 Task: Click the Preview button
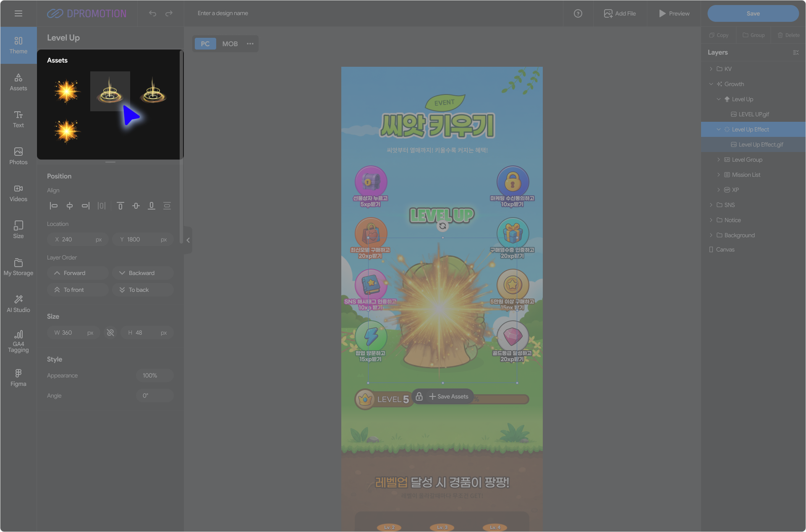click(674, 13)
